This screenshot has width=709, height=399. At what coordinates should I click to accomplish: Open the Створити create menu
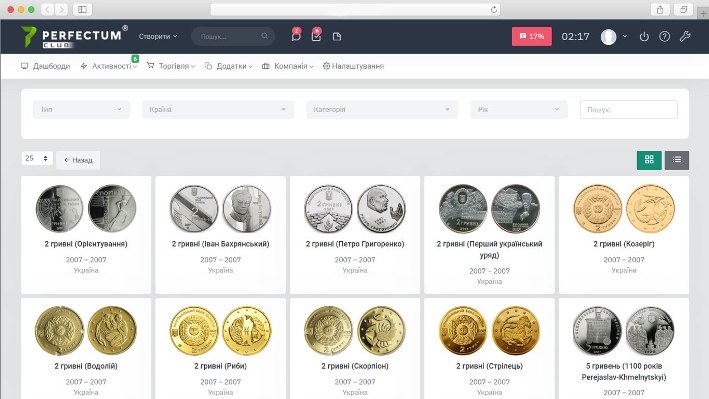[158, 37]
